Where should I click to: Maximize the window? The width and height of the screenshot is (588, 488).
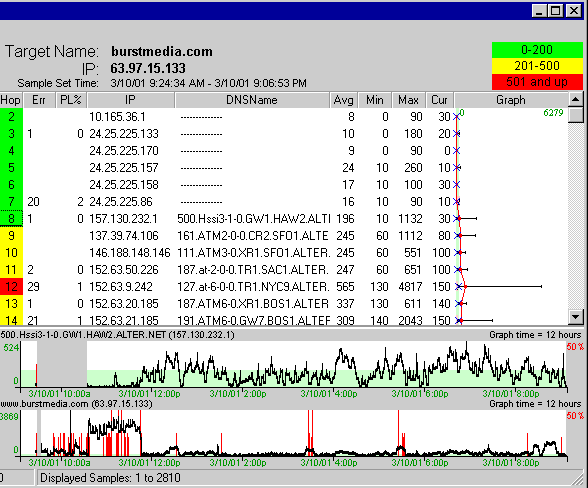(555, 11)
